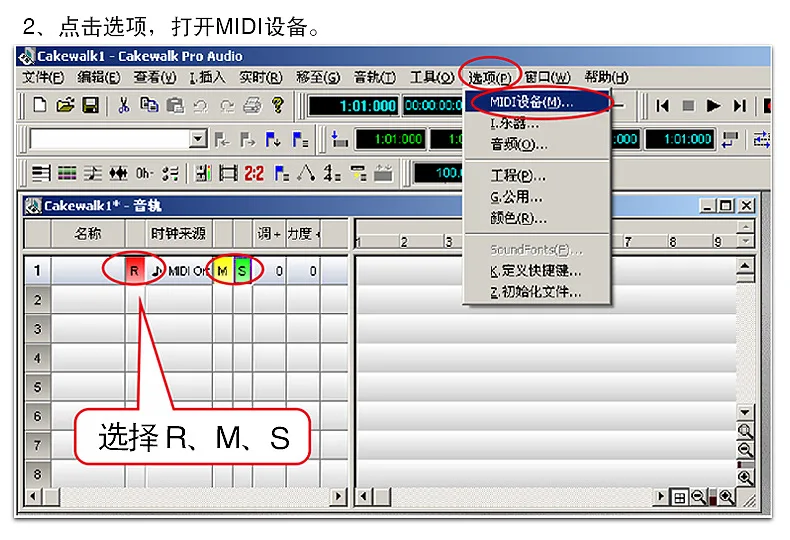Click the 名称 column header
The width and height of the screenshot is (790, 540).
(x=88, y=234)
